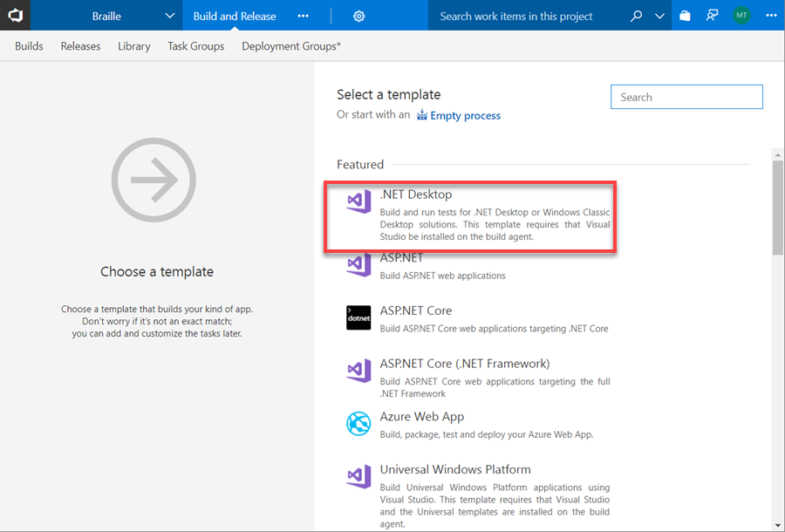Select the Universal Windows Platform template title
This screenshot has width=785, height=532.
[x=455, y=469]
